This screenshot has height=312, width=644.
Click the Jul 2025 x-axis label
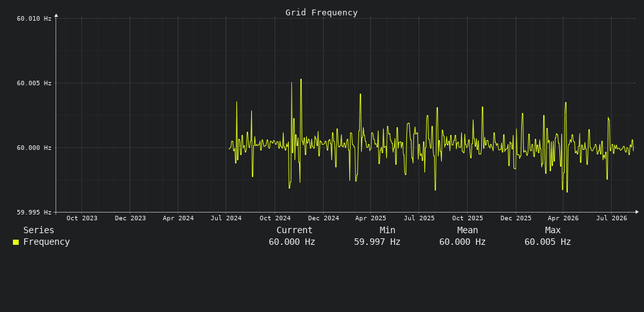419,218
